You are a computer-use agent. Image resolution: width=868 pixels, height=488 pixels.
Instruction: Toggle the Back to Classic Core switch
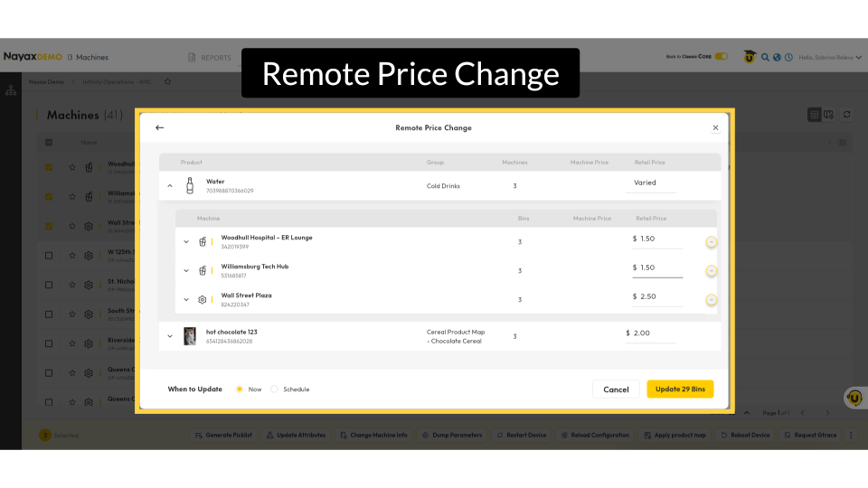tap(721, 57)
